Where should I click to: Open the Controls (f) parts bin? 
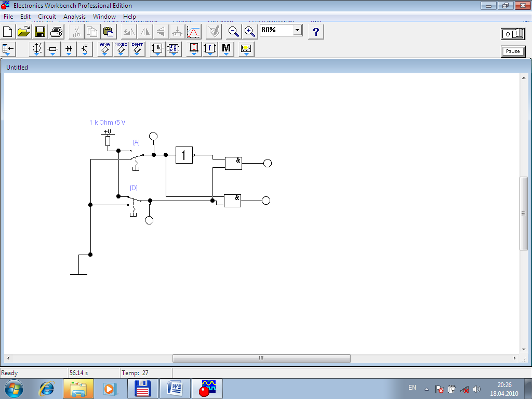(x=210, y=49)
